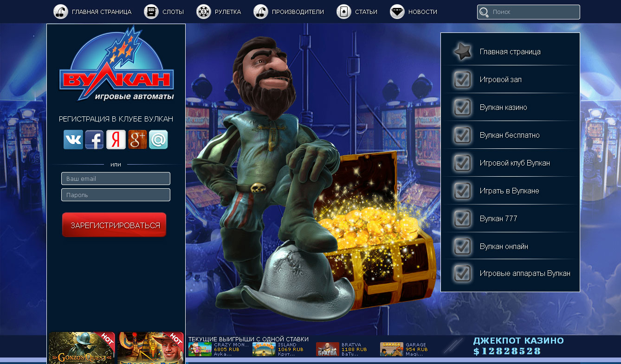
Task: Open the Вулкан казино link
Action: (x=504, y=107)
